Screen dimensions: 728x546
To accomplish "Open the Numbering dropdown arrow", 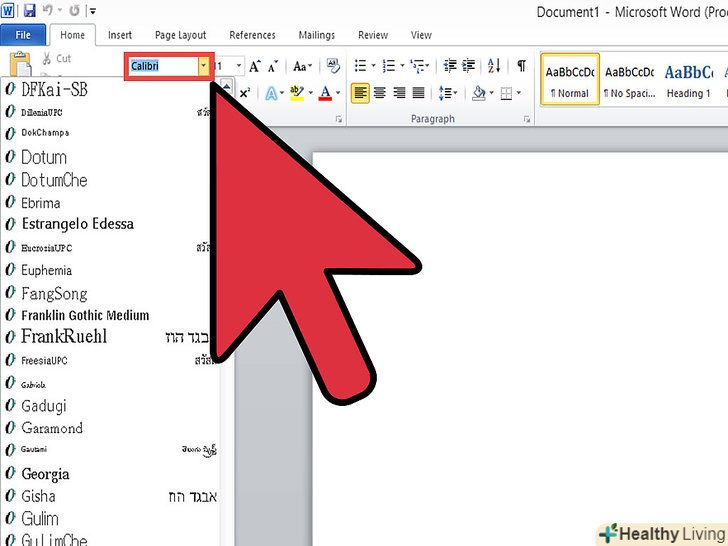I will tap(402, 65).
